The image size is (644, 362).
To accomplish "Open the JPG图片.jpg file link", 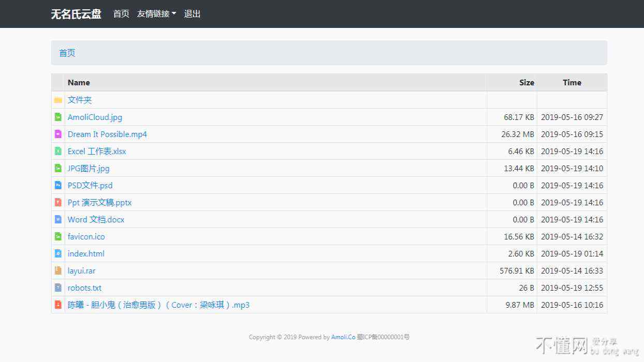I will click(88, 168).
